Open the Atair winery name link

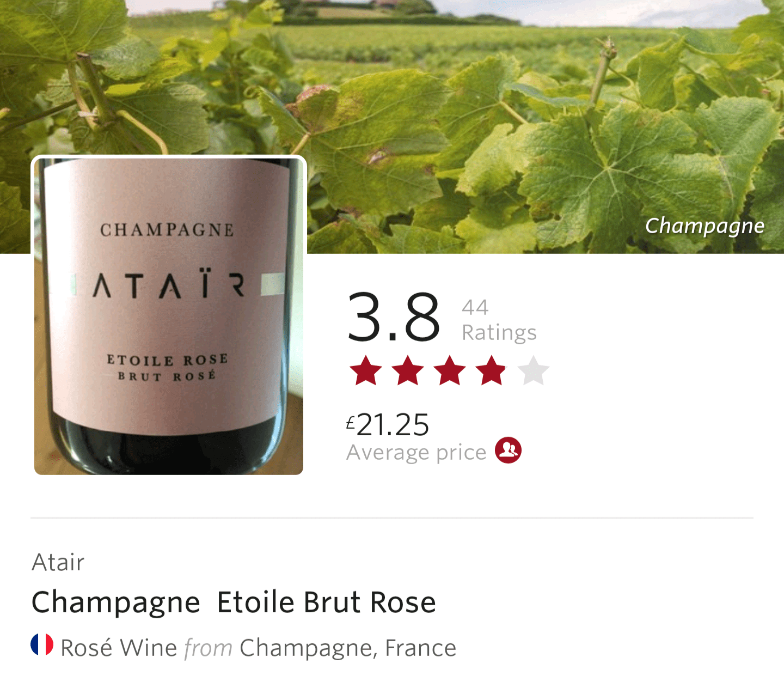[x=58, y=562]
